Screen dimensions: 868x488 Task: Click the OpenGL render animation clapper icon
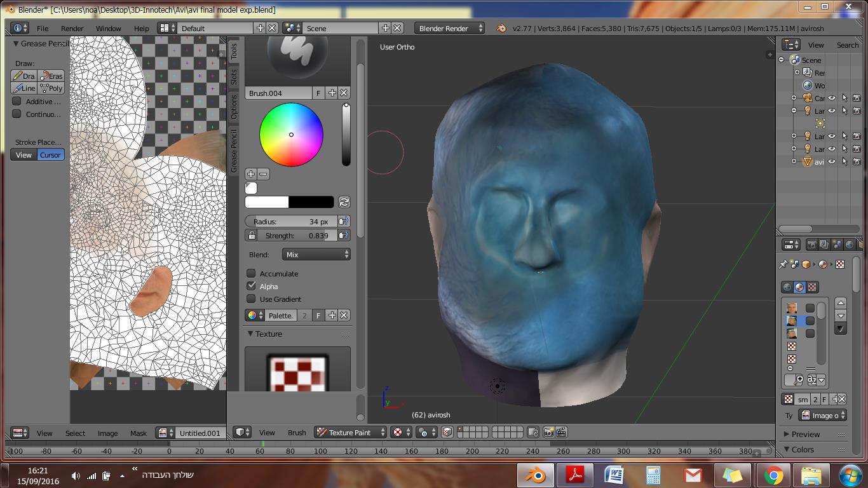pos(561,432)
